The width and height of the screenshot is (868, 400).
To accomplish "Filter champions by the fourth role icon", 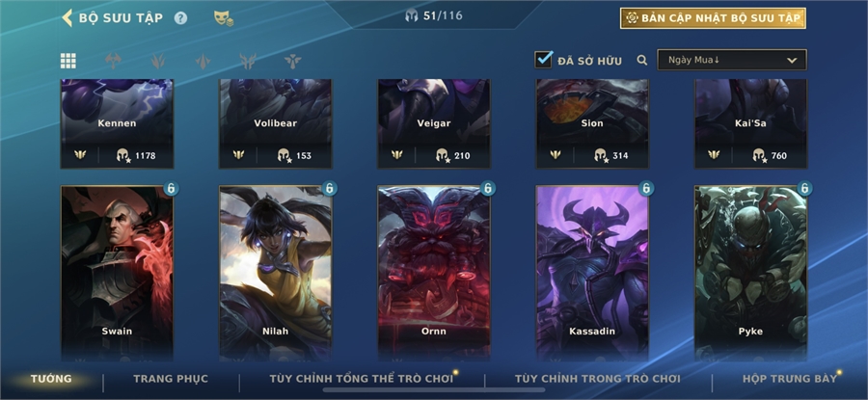I will click(x=248, y=61).
